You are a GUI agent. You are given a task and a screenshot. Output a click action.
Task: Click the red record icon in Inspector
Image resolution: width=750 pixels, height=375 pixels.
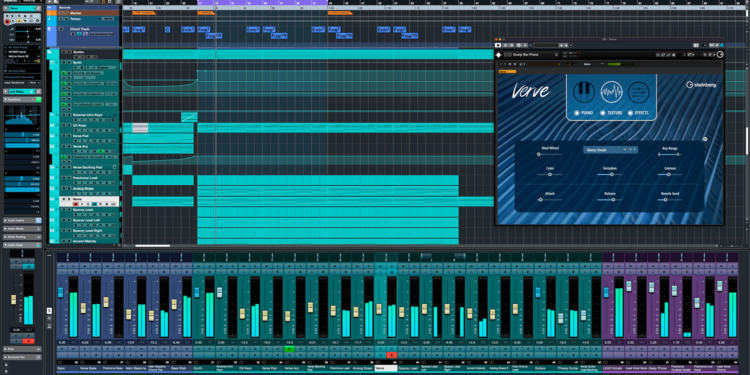[x=7, y=21]
